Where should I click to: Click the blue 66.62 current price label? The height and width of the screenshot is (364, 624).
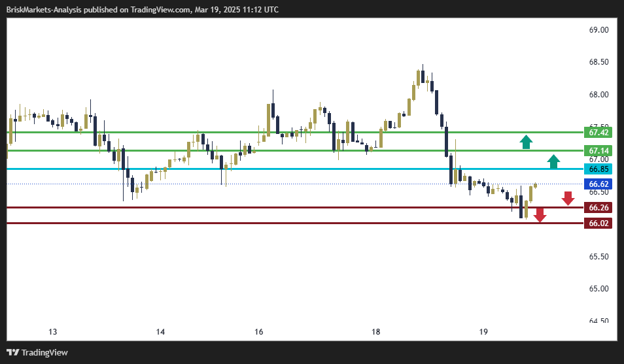pos(599,185)
